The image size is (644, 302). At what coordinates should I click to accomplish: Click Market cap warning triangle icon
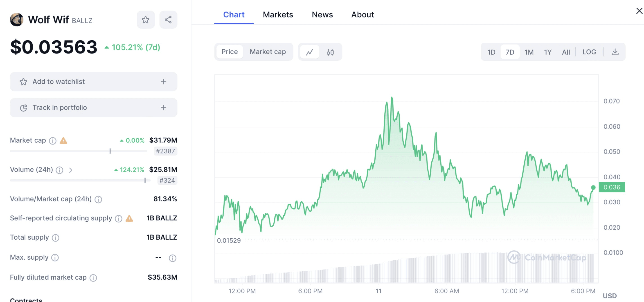(63, 141)
